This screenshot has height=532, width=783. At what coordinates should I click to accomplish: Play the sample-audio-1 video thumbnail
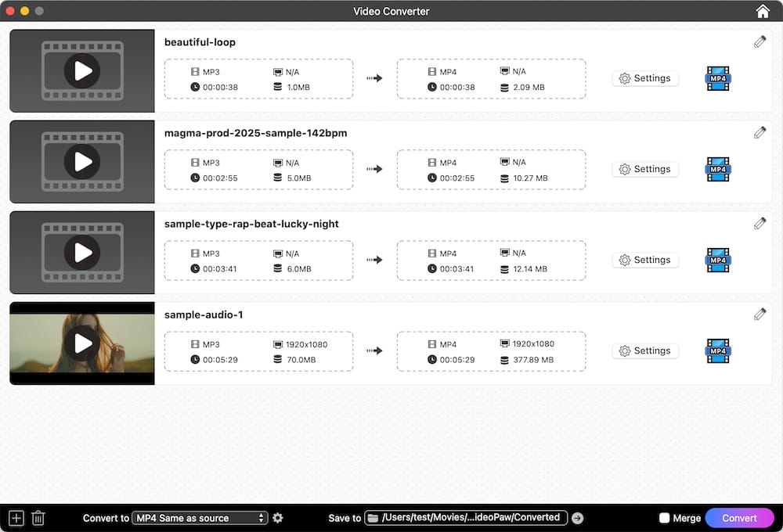point(81,343)
